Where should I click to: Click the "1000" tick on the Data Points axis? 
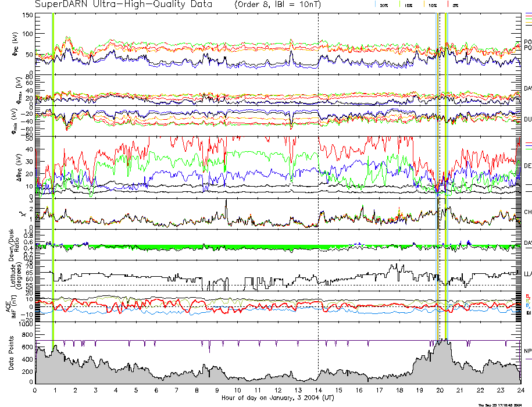(26, 324)
